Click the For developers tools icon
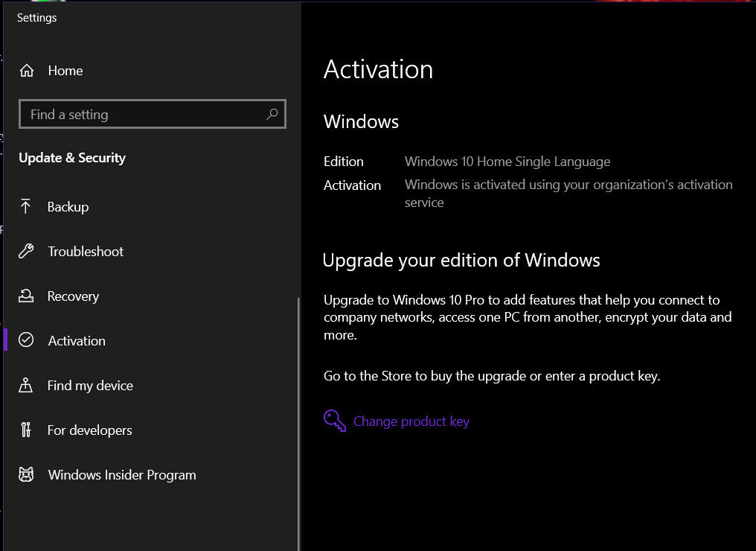This screenshot has height=551, width=756. (x=26, y=430)
